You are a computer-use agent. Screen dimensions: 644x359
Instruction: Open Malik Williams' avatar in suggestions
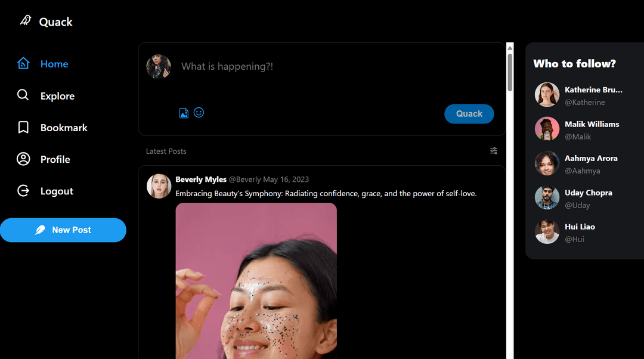click(547, 129)
